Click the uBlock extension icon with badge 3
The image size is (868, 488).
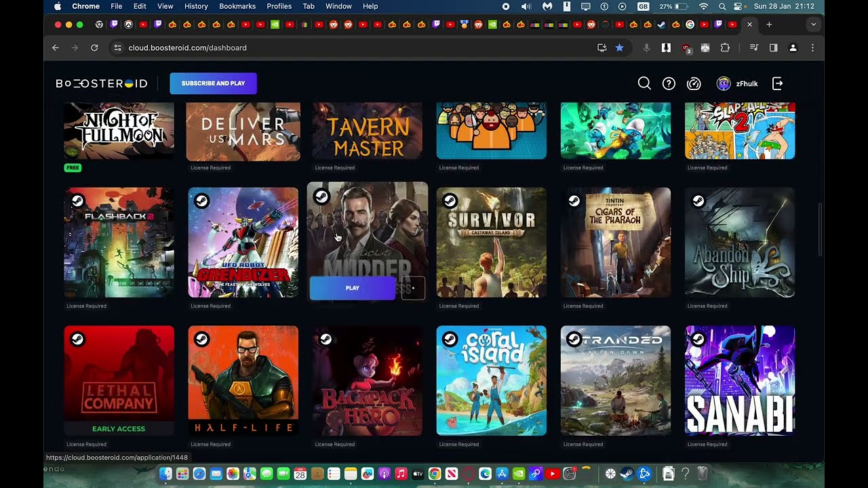pos(686,48)
